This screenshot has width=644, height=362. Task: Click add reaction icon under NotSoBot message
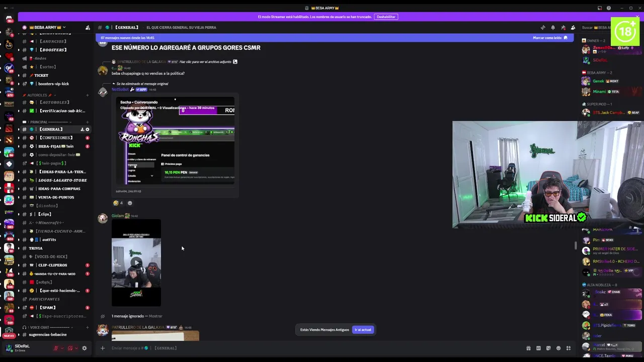click(130, 203)
